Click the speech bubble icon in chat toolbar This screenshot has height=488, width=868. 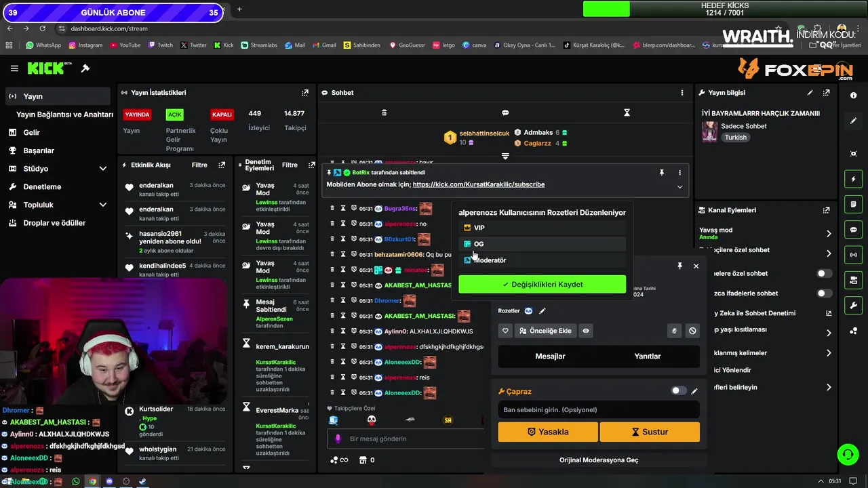click(x=505, y=113)
